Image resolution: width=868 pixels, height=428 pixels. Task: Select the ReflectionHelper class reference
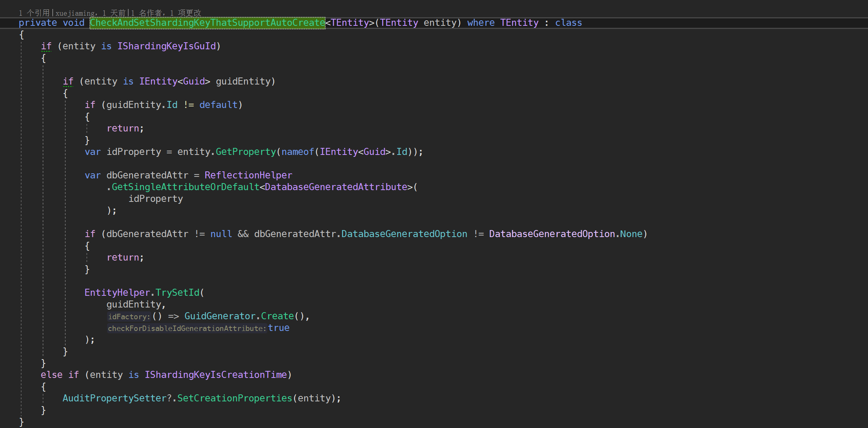[x=248, y=175]
